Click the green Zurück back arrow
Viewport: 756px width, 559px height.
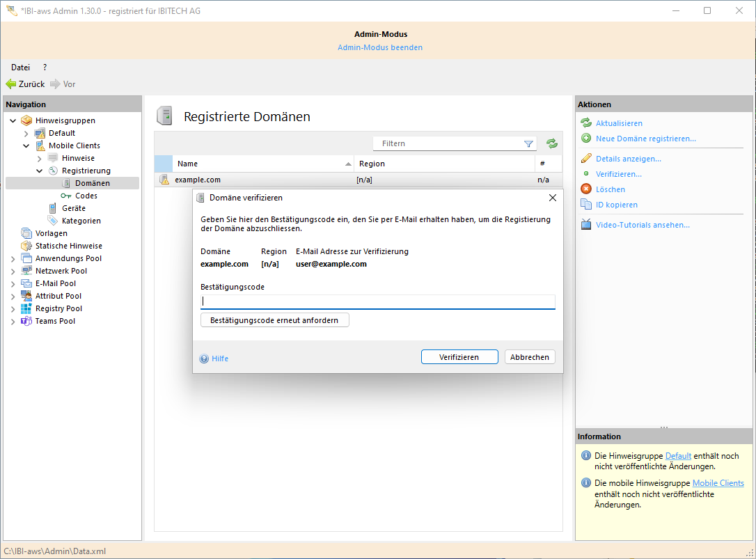point(11,84)
